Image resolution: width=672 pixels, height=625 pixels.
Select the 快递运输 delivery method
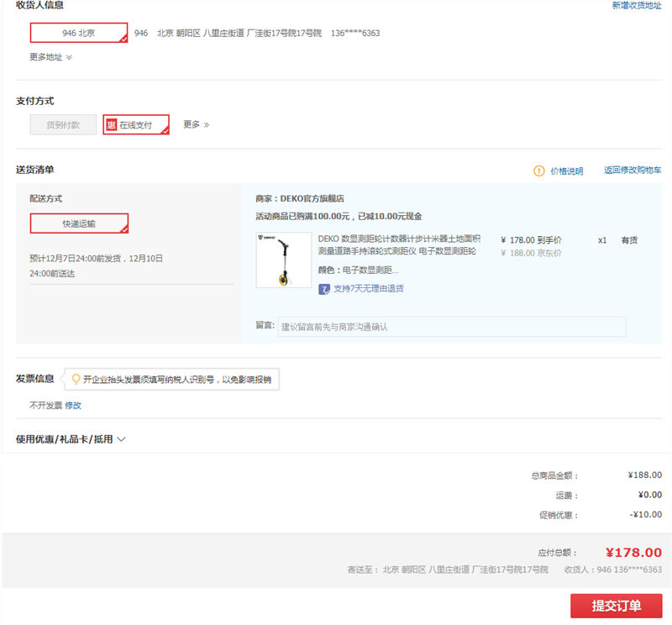(79, 223)
